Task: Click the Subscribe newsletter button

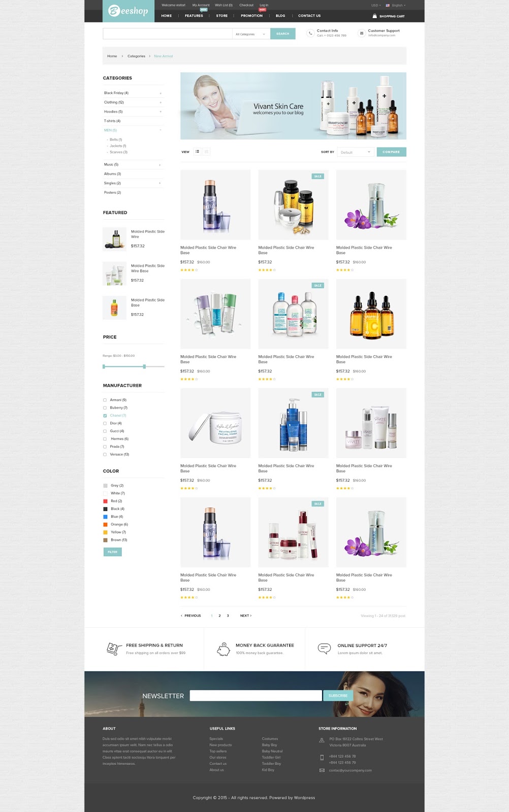Action: click(338, 696)
